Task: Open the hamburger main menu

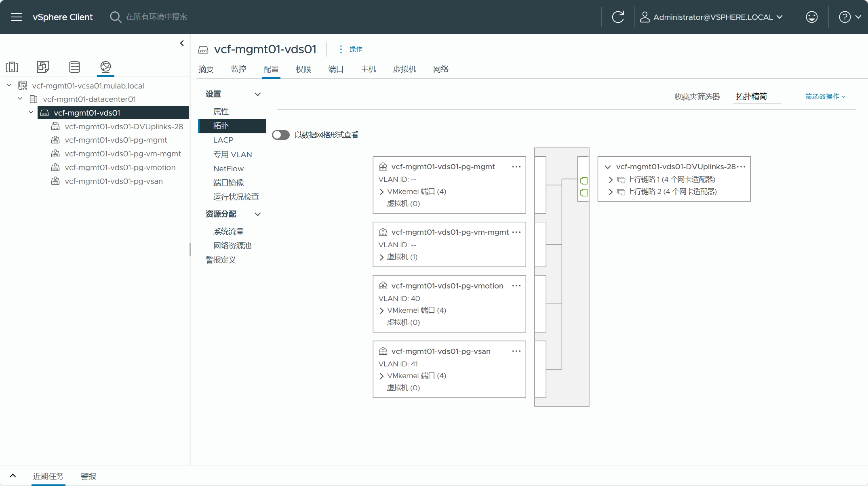Action: click(17, 17)
